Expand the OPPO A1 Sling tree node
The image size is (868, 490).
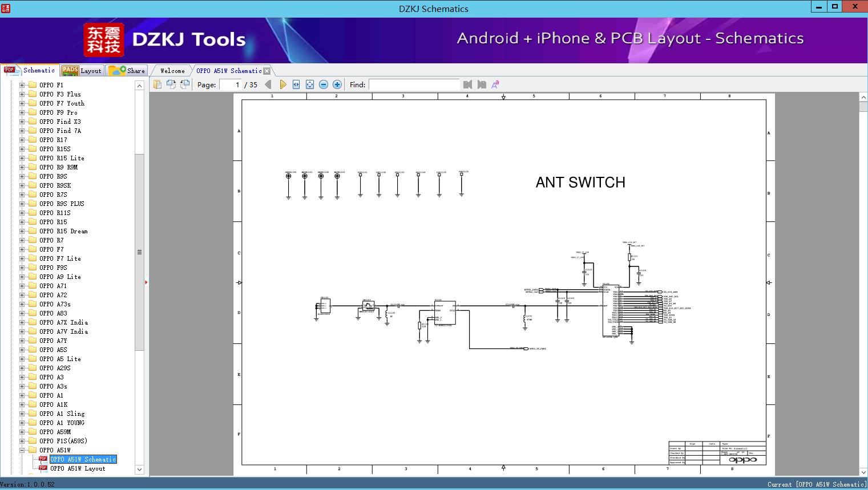point(22,414)
